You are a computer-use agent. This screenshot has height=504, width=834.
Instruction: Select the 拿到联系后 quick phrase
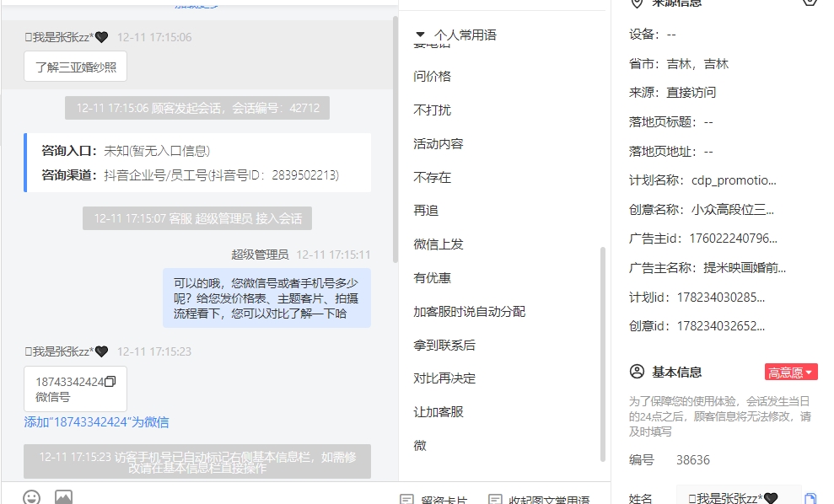click(x=444, y=345)
